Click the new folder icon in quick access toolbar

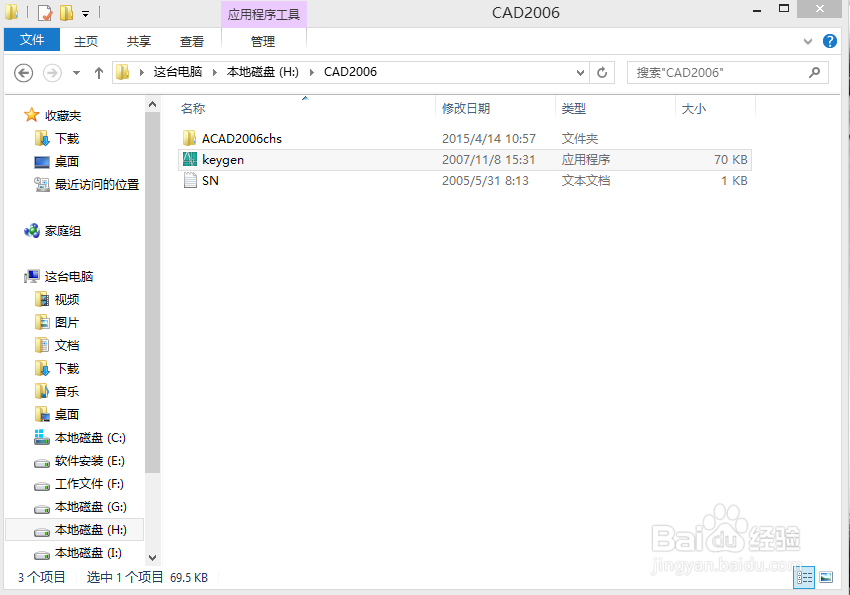pos(66,12)
